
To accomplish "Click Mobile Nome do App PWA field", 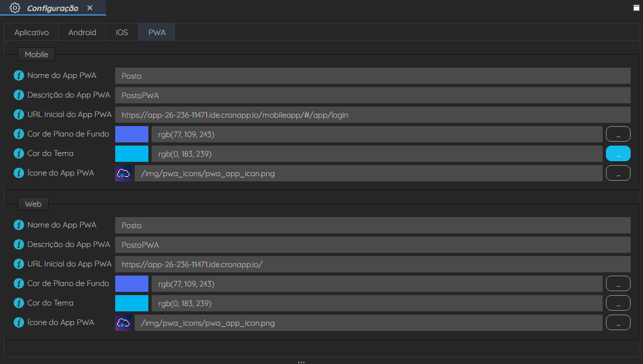I will [x=373, y=76].
